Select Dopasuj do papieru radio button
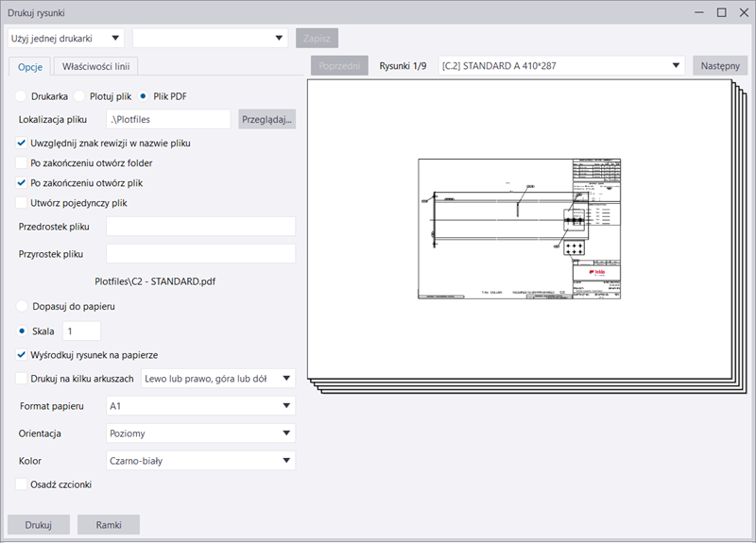756x543 pixels. (23, 306)
